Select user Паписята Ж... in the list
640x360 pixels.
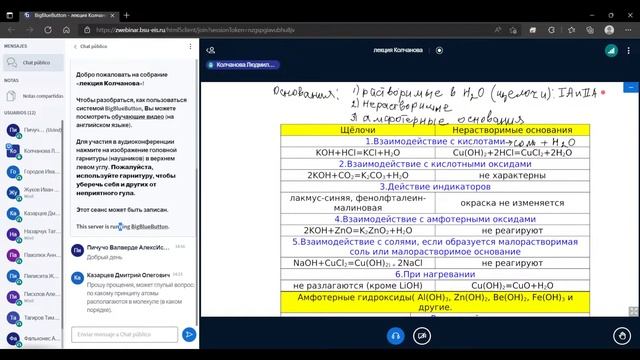[x=33, y=276]
